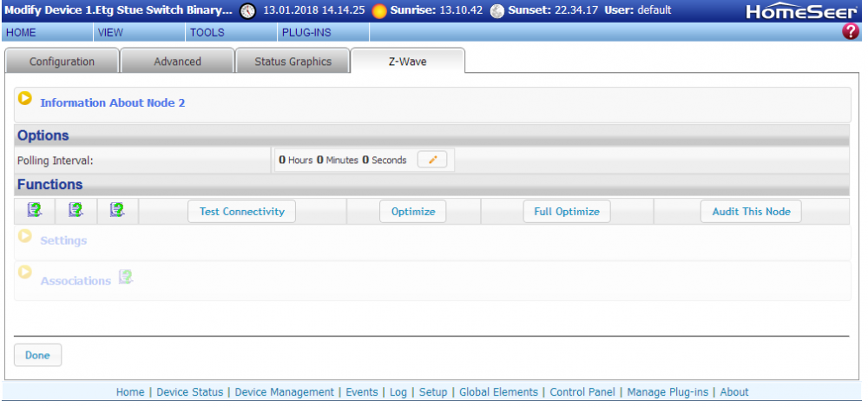Expand the Settings section
Image resolution: width=868 pixels, height=407 pixels.
[x=26, y=237]
